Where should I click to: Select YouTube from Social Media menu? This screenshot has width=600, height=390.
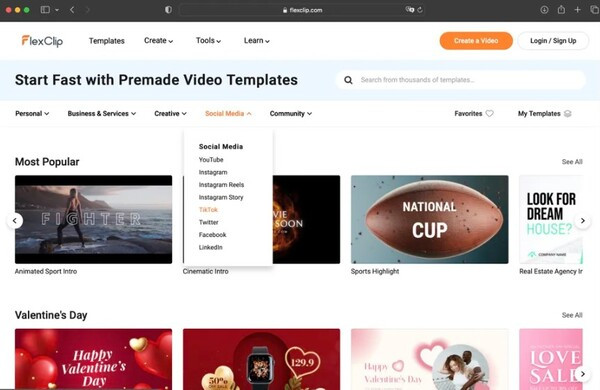point(211,160)
